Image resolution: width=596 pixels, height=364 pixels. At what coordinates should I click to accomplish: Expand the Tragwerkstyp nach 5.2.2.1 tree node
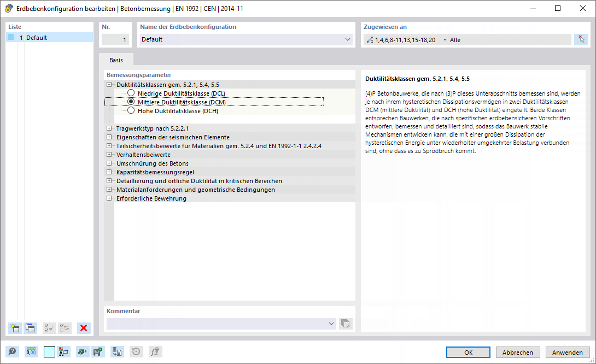109,128
